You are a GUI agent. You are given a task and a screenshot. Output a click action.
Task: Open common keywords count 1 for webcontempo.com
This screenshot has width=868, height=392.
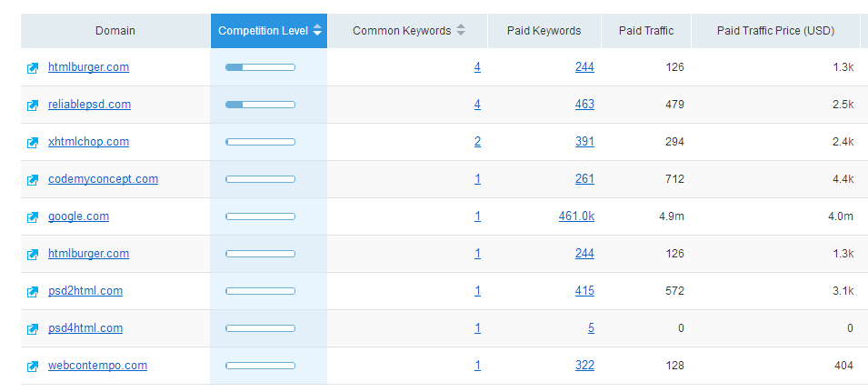point(477,365)
